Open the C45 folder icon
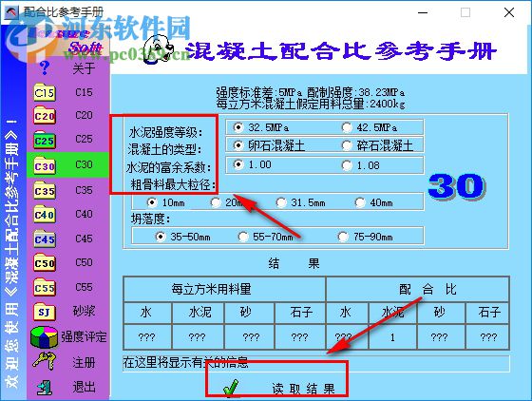 (45, 239)
